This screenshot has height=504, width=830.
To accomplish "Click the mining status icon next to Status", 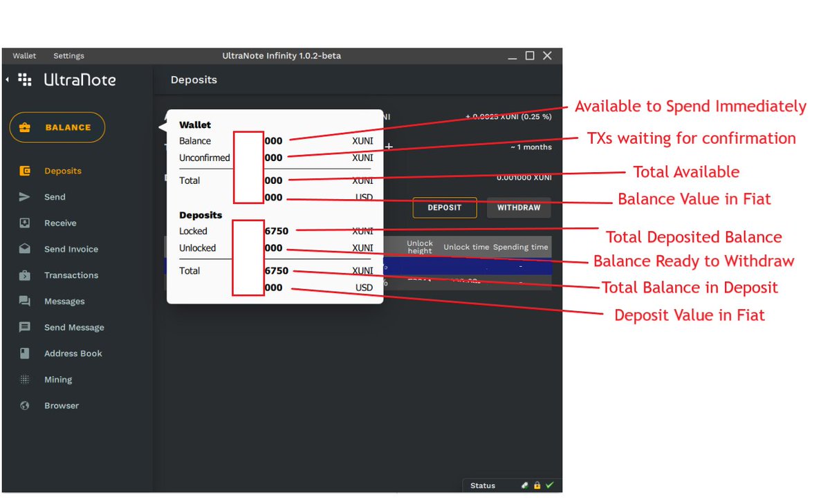I will [525, 485].
